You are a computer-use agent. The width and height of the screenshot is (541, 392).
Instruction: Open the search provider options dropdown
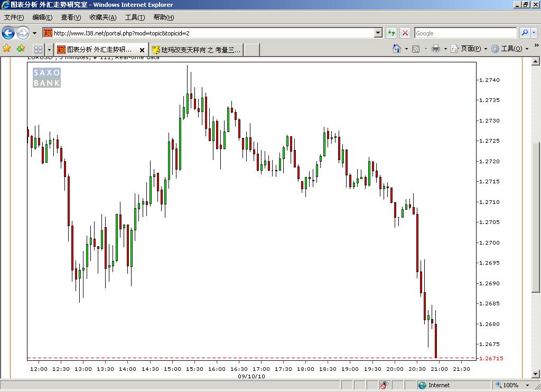point(534,33)
